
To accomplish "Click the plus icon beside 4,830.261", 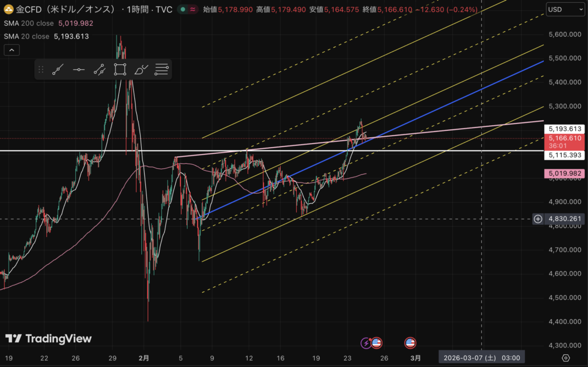I will coord(538,219).
